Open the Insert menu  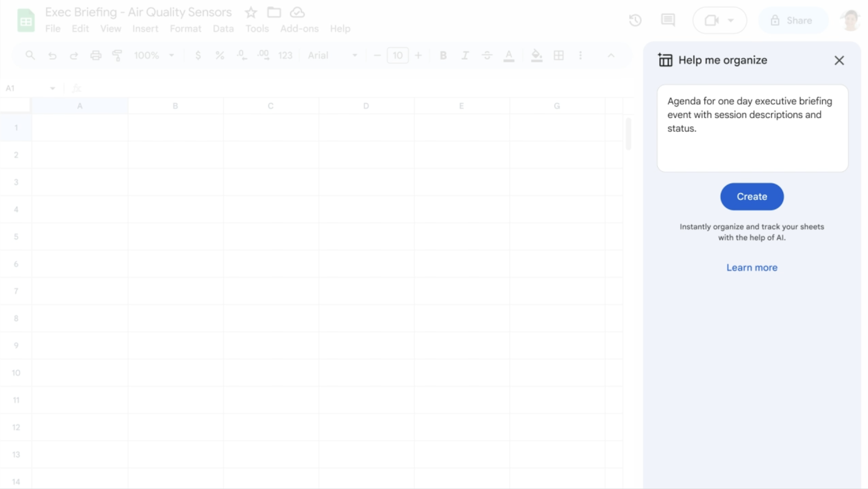pos(145,29)
